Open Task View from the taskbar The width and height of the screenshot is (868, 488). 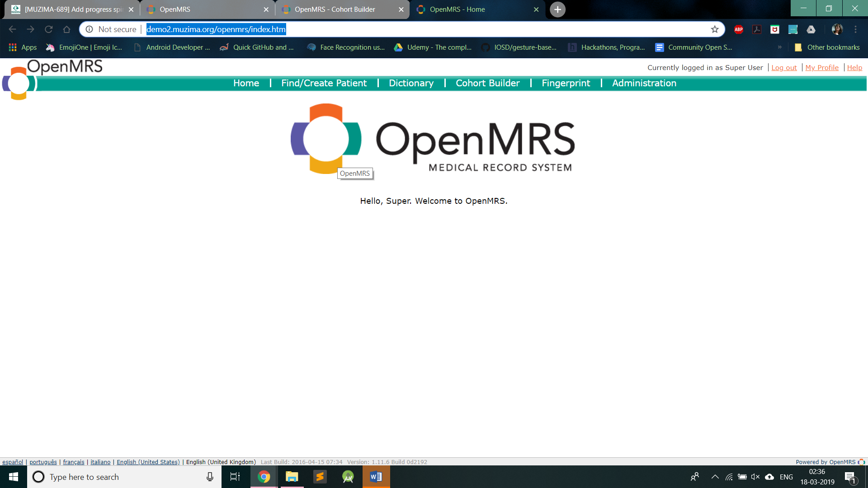click(x=235, y=477)
